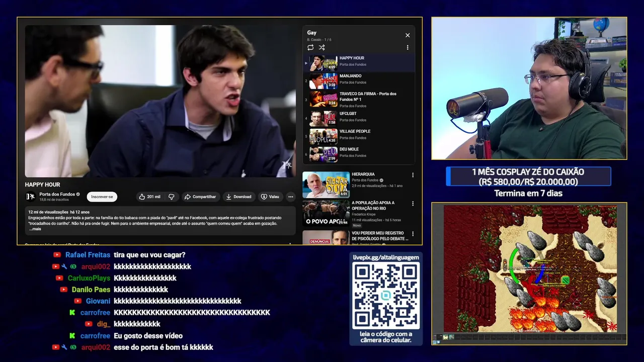The height and width of the screenshot is (362, 644).
Task: Open Porta dos Fundos channel avatar
Action: (30, 197)
